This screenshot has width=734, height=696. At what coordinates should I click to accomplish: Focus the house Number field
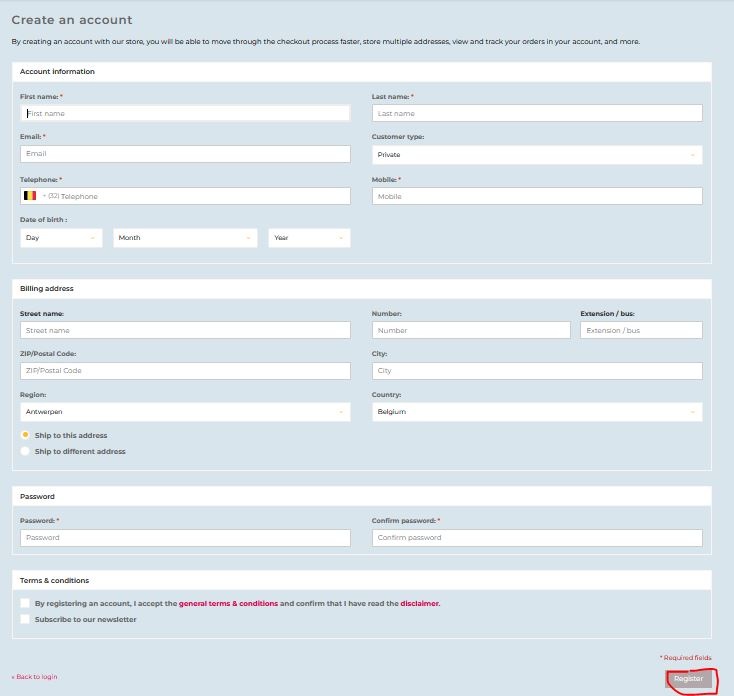471,330
